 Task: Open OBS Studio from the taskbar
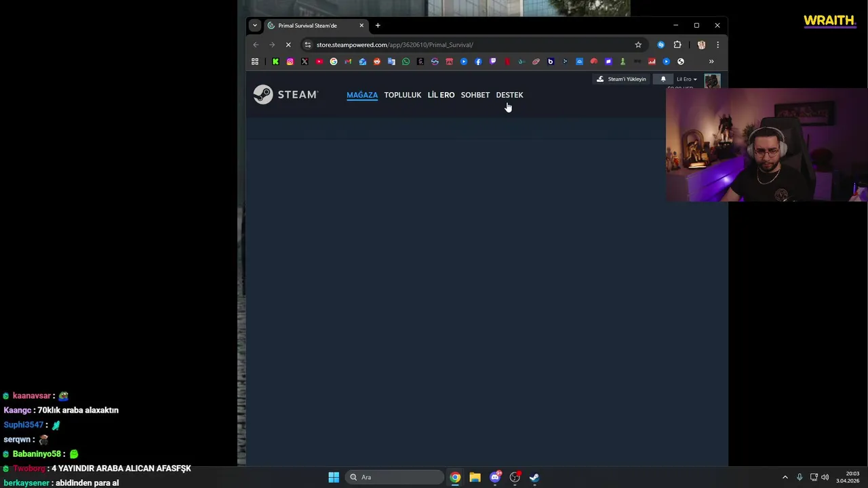tap(515, 477)
